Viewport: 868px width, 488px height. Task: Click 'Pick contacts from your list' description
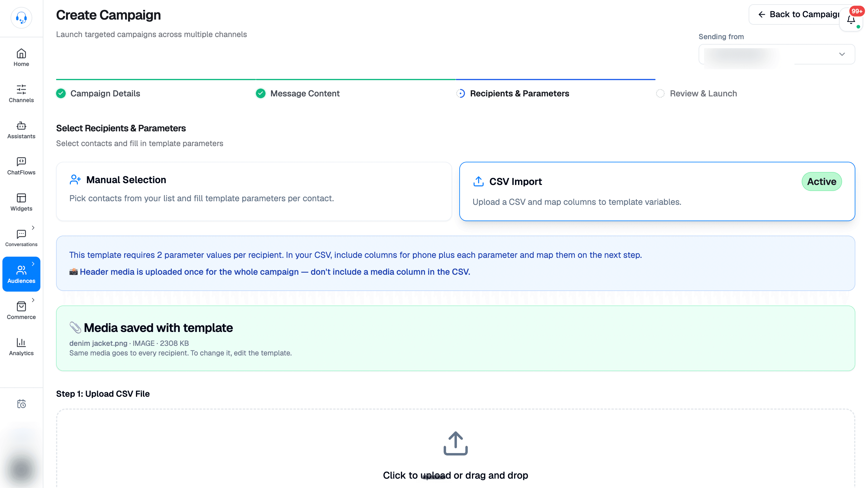202,199
